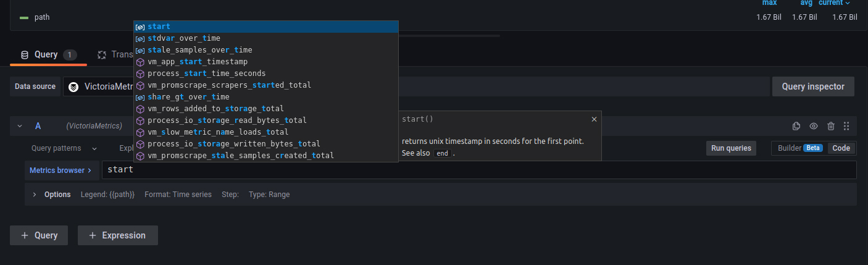Viewport: 868px width, 265px height.
Task: Add a new Expression
Action: (x=117, y=235)
